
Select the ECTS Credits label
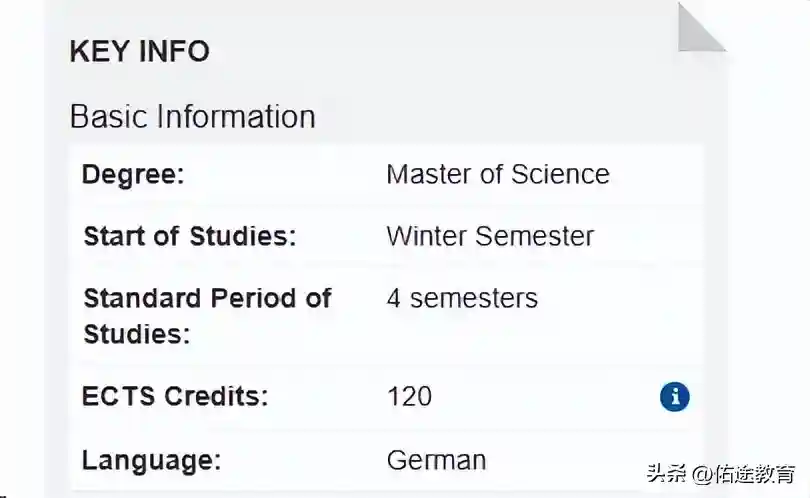[175, 396]
